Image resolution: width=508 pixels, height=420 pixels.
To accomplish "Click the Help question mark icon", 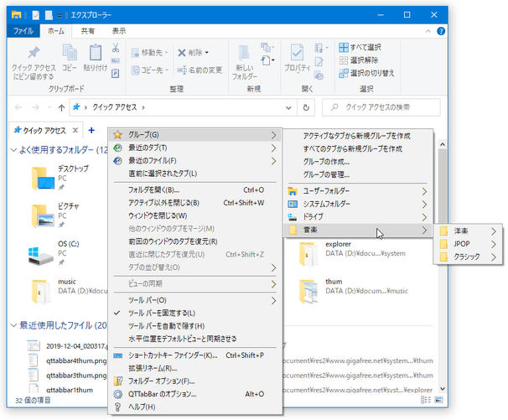I will [x=441, y=31].
